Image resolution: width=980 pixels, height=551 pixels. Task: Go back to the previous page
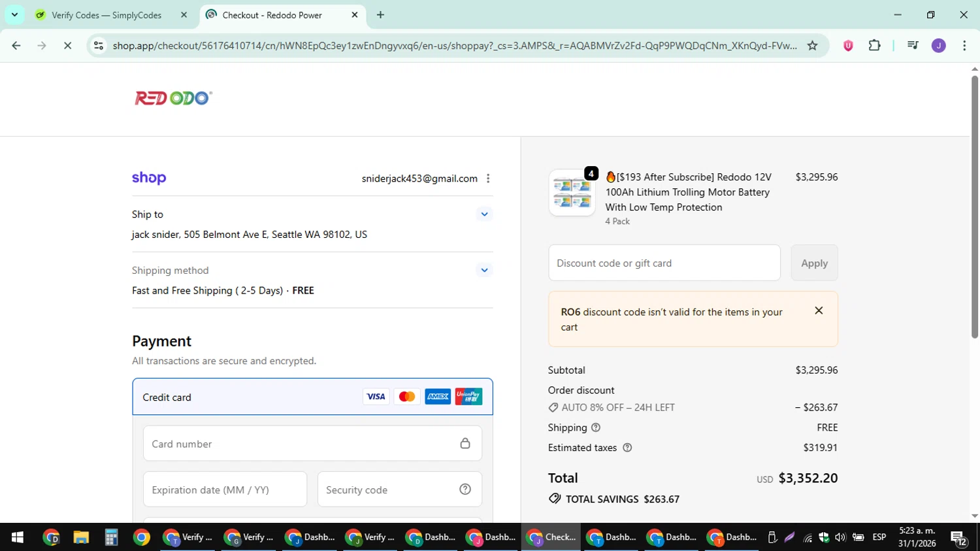16,46
